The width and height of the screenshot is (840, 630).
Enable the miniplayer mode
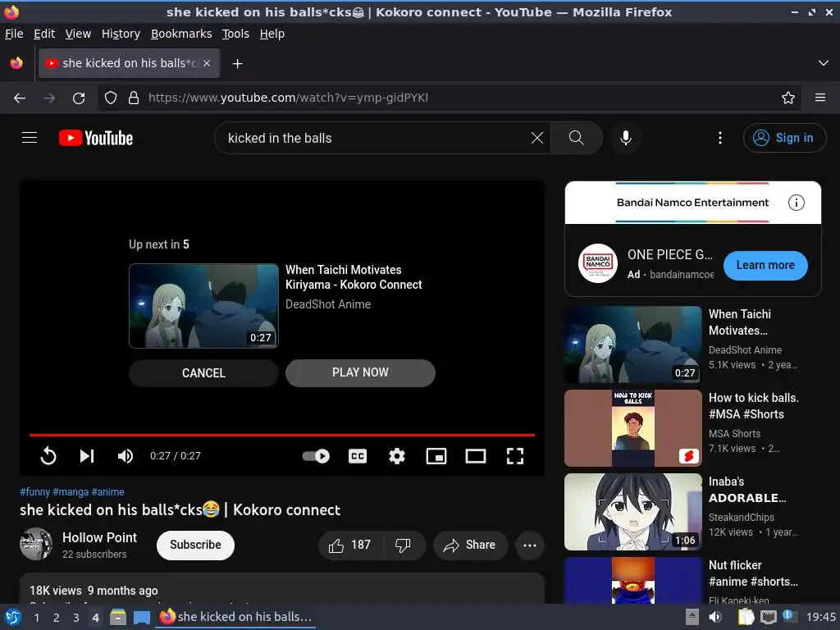pos(436,456)
